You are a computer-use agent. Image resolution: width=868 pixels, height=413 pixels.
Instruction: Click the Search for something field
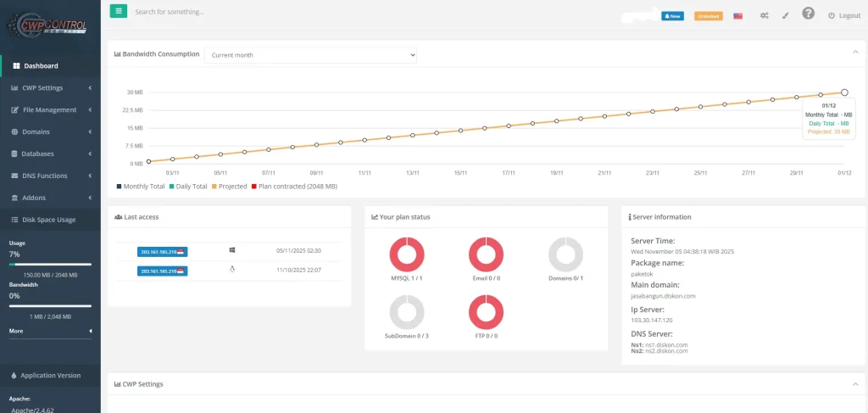254,12
